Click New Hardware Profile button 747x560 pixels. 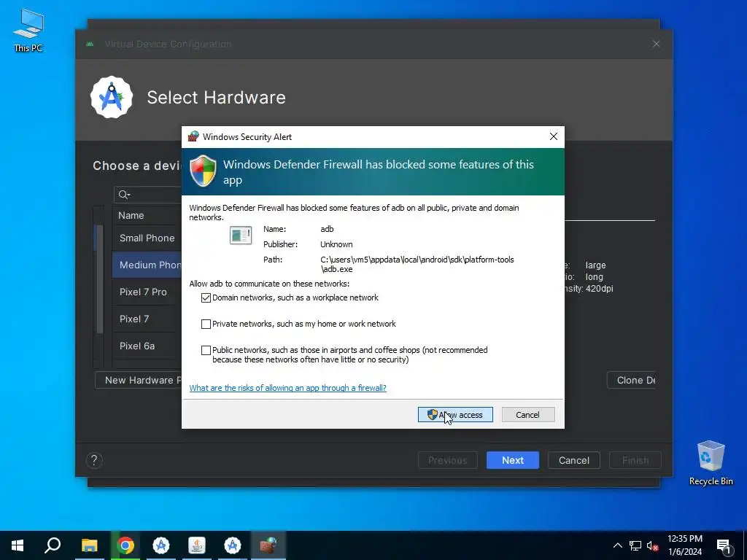[138, 380]
